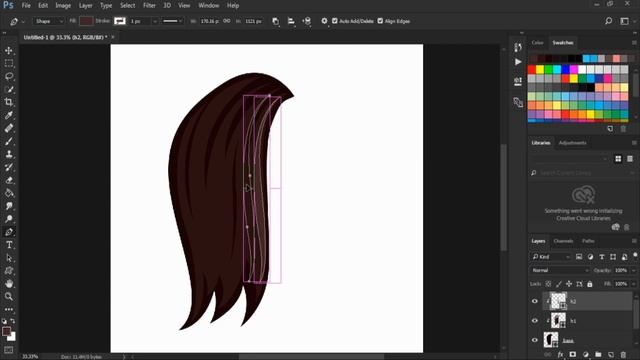This screenshot has width=640, height=360.
Task: Hide the h2 layer
Action: [x=535, y=301]
